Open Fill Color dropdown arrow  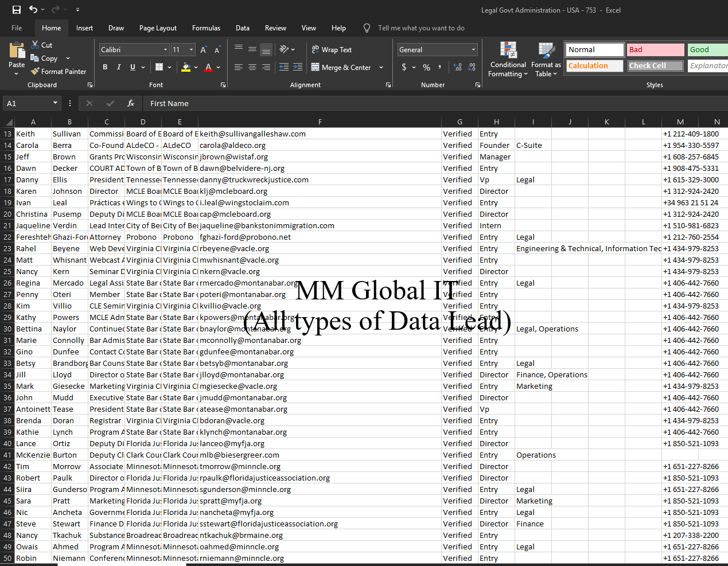(196, 67)
